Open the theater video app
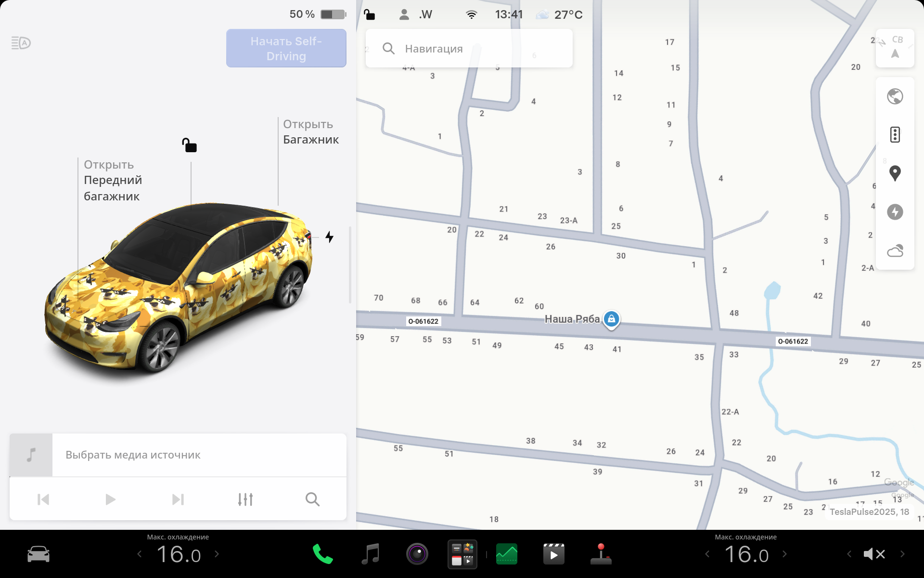The width and height of the screenshot is (924, 578). [x=553, y=554]
